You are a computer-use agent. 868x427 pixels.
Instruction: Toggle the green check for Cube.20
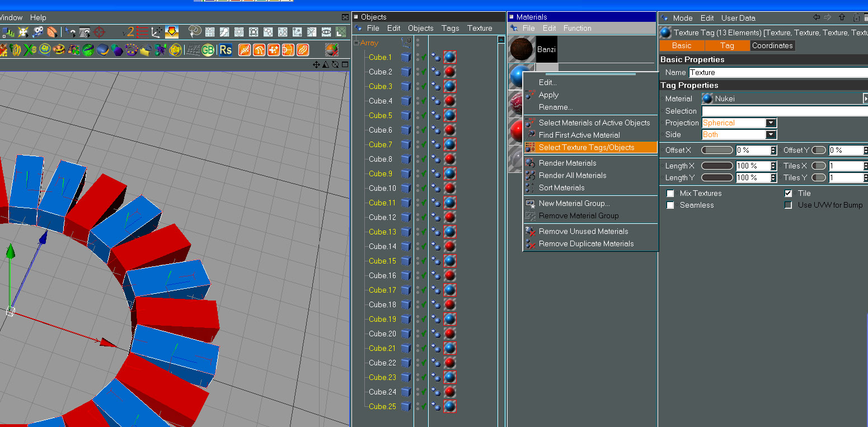pos(424,334)
